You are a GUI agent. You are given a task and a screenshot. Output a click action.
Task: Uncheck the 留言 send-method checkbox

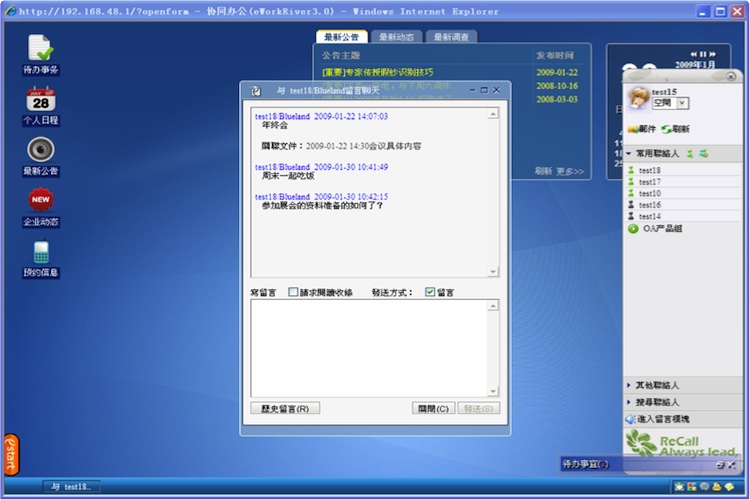[430, 292]
